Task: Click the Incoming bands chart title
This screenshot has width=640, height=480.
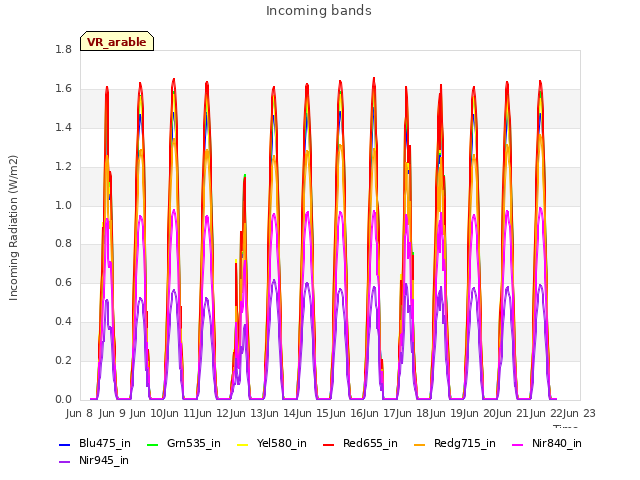Action: (x=319, y=11)
